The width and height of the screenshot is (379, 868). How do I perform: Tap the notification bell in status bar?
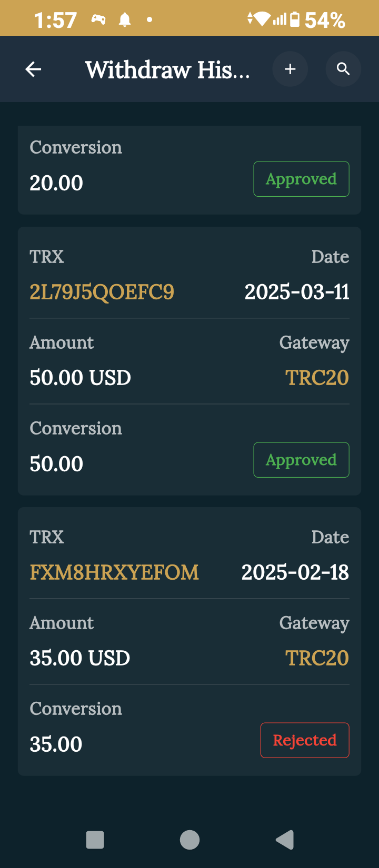[x=125, y=20]
